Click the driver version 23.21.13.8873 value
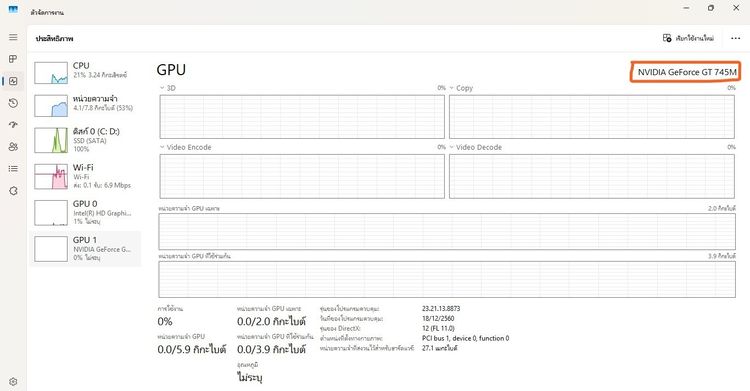The image size is (750, 391). tap(441, 309)
